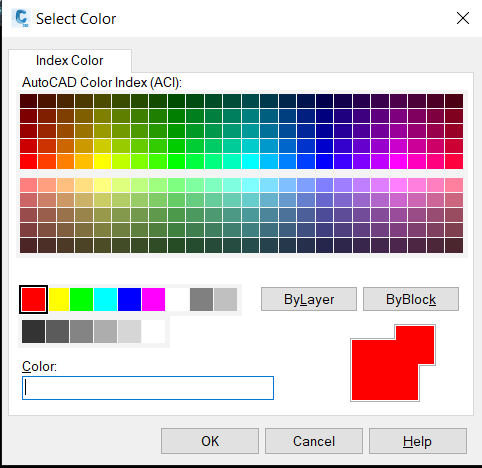
Task: Choose the magenta standard color swatch
Action: (153, 299)
